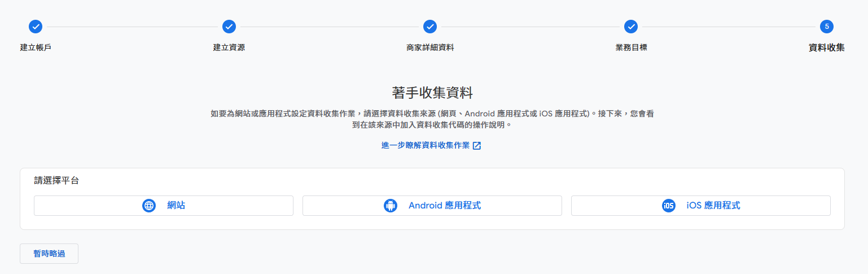Click the external link icon beside 進一步瞭解
The height and width of the screenshot is (274, 868).
pyautogui.click(x=477, y=146)
